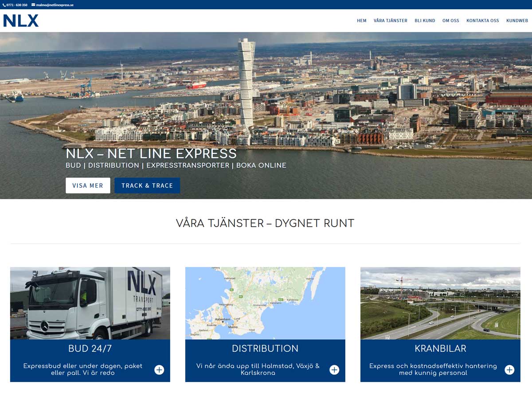Open the southern Sweden map image
The image size is (532, 393).
point(265,303)
